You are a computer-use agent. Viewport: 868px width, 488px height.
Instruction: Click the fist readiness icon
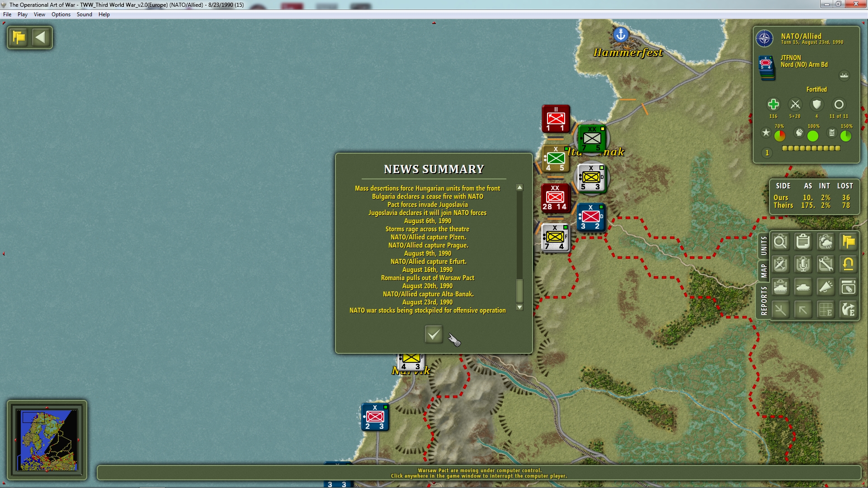[x=799, y=132]
